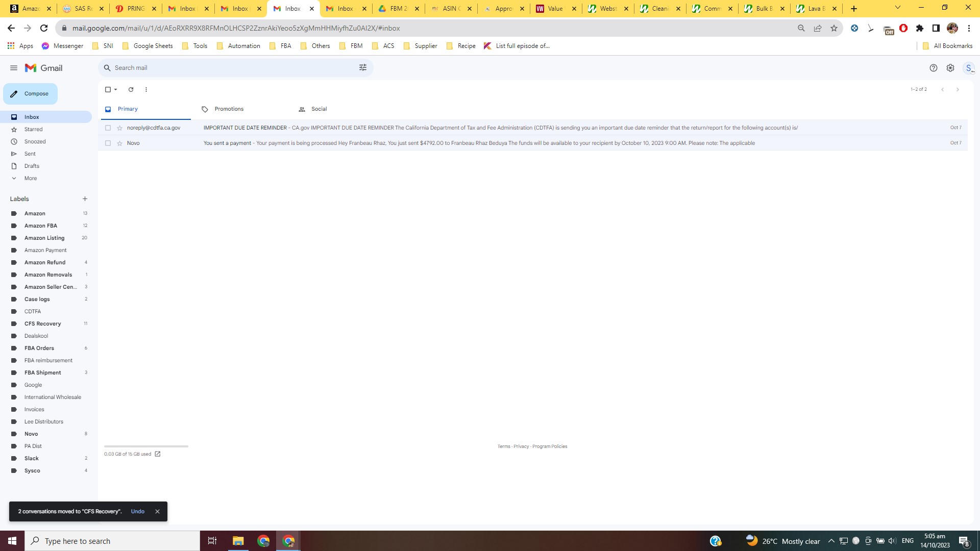Go to newer messages arrow
The width and height of the screenshot is (980, 551).
click(943, 89)
